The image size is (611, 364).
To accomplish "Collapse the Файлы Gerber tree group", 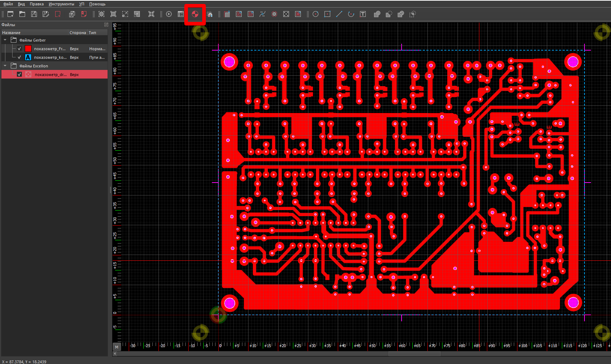I will 5,40.
